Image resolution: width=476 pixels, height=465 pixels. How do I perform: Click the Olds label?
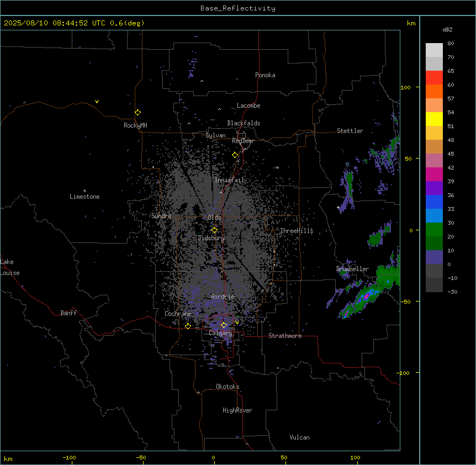click(x=214, y=218)
